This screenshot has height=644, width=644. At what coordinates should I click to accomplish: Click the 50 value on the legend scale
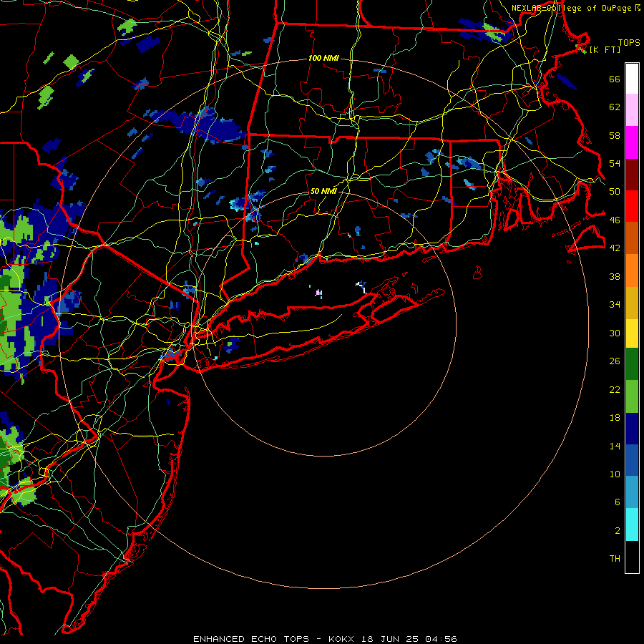(x=615, y=192)
